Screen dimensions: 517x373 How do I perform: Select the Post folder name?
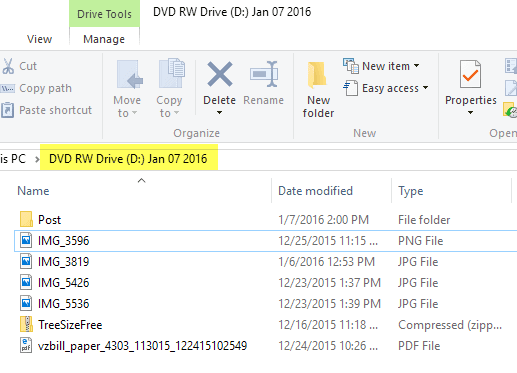pos(50,220)
